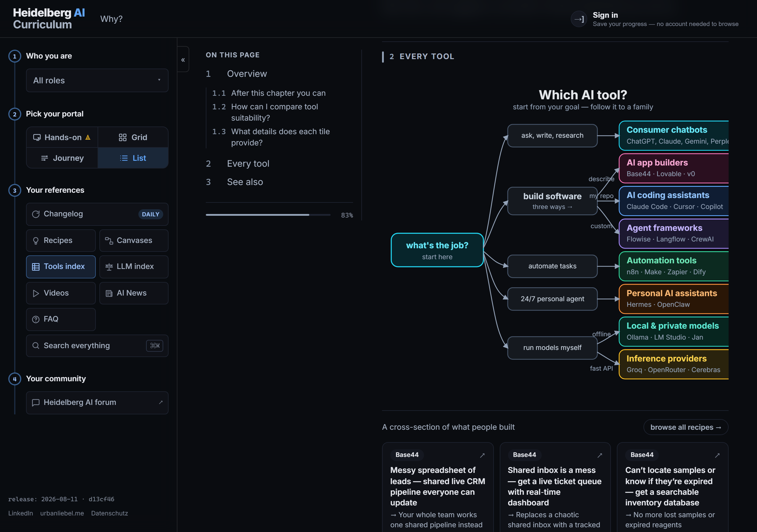
Task: Click step 4 circle Your community
Action: 14,379
